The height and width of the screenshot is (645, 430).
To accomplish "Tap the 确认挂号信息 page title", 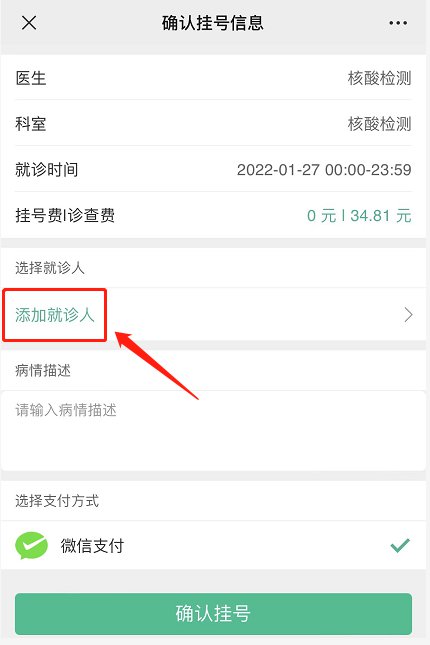I will pyautogui.click(x=213, y=23).
